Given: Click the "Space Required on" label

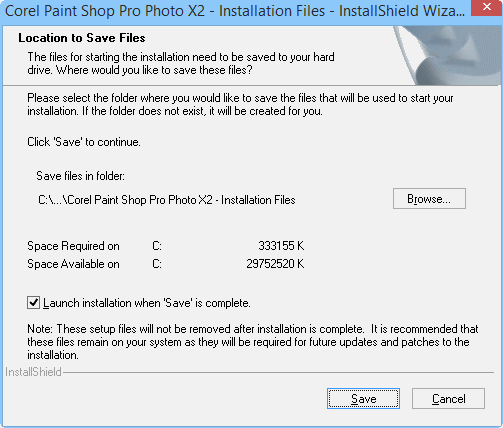Looking at the screenshot, I should 73,246.
